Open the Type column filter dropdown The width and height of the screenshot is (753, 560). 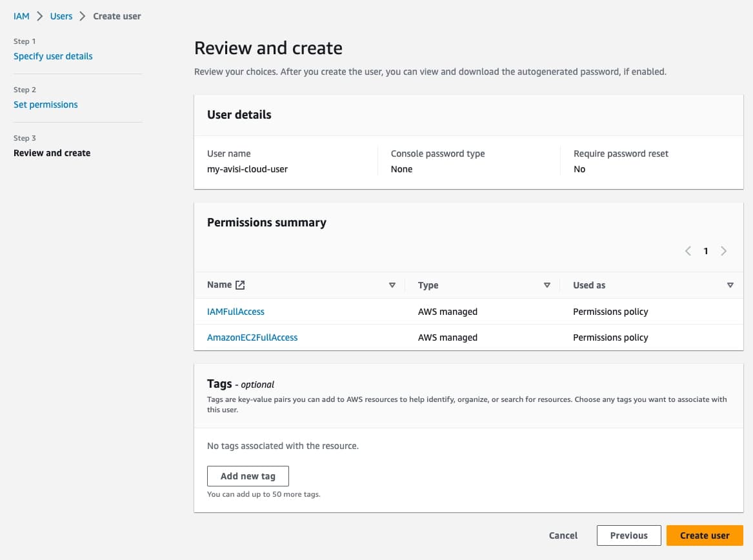[x=547, y=285]
